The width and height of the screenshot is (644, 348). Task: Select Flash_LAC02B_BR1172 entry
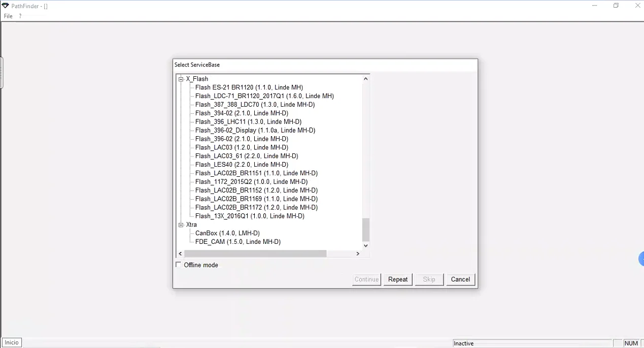tap(256, 208)
